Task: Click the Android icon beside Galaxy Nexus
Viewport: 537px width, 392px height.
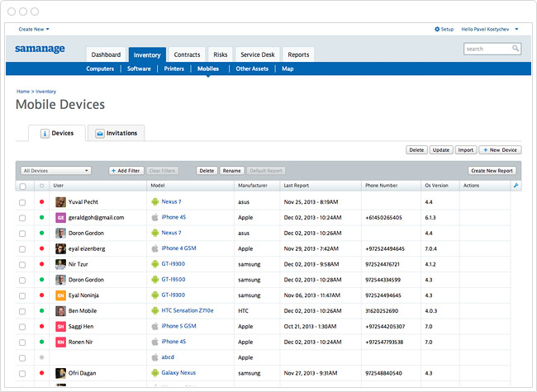Action: (155, 373)
